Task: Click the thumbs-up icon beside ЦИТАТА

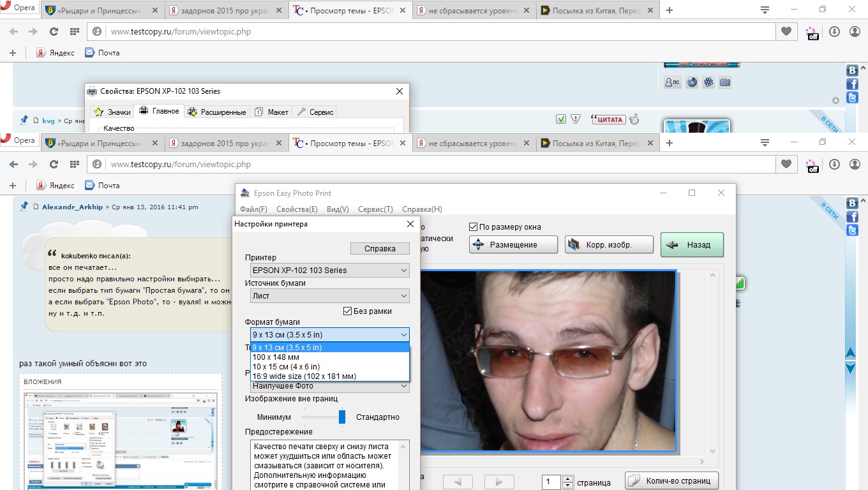Action: (634, 119)
